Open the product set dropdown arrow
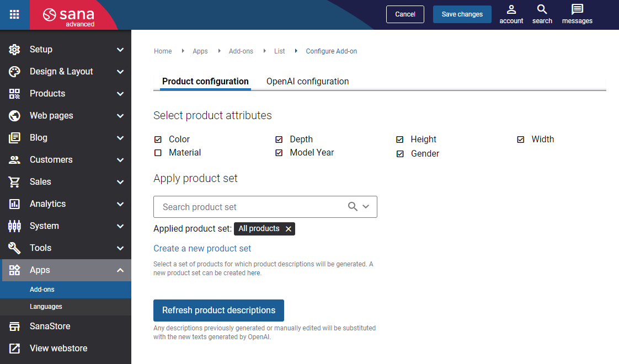Image resolution: width=619 pixels, height=364 pixels. [366, 206]
